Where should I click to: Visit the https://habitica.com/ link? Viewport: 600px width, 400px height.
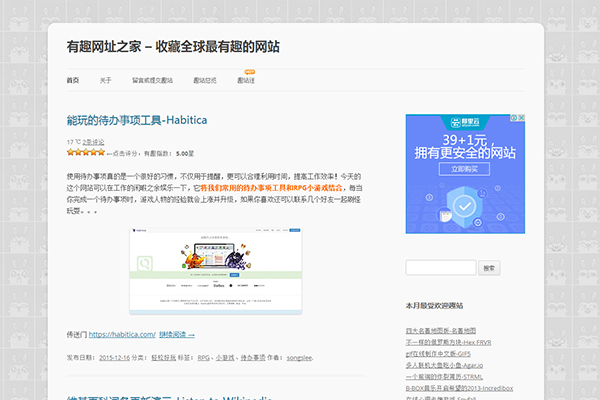point(122,335)
